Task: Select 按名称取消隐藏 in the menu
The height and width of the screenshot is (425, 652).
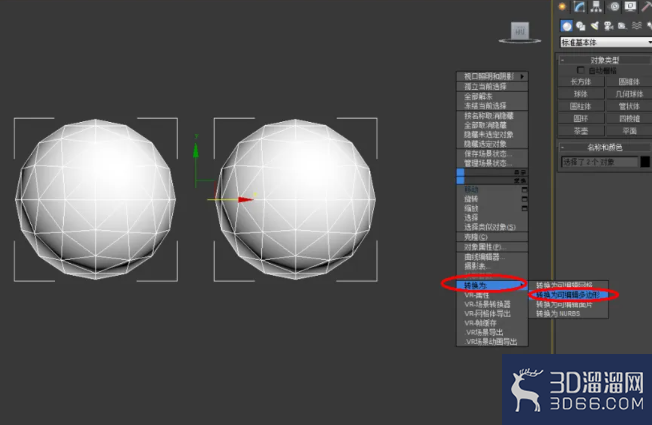Action: [x=492, y=116]
